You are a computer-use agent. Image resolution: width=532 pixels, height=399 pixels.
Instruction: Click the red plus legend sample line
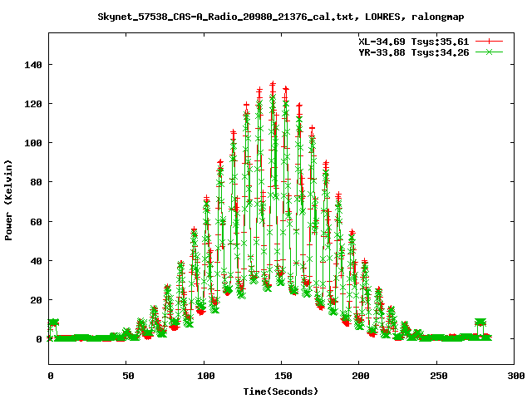[489, 42]
